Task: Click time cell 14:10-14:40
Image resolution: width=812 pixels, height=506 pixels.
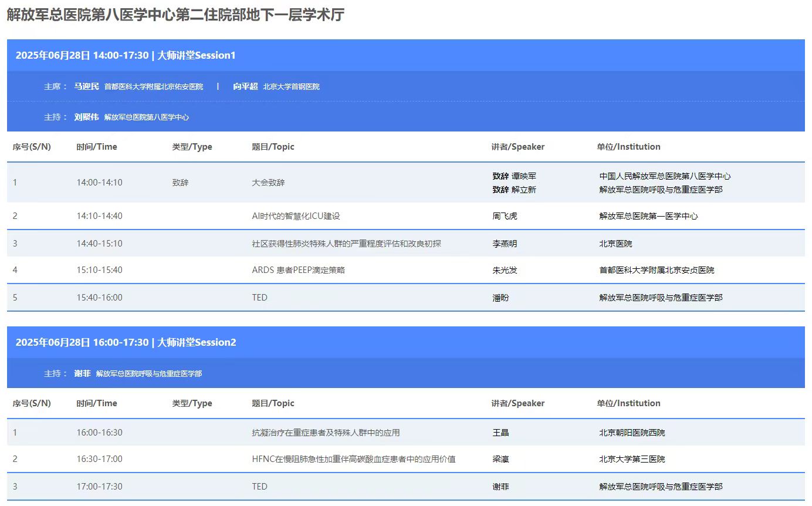Action: [x=99, y=216]
